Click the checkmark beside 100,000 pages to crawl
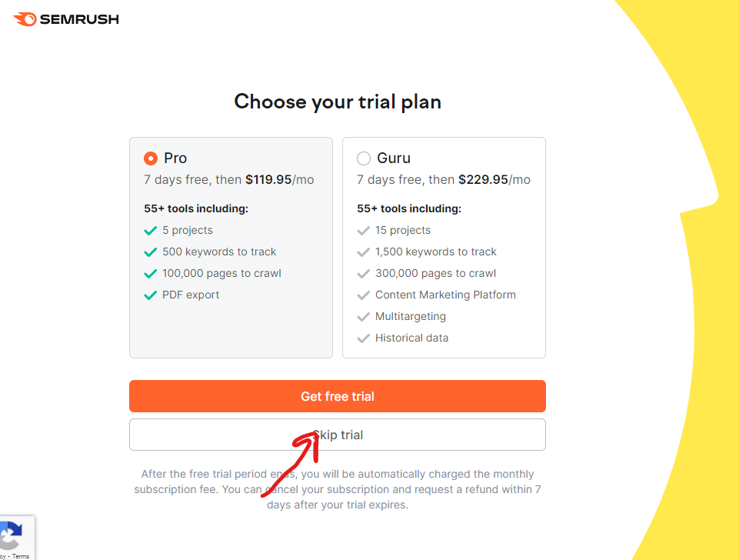 151,273
